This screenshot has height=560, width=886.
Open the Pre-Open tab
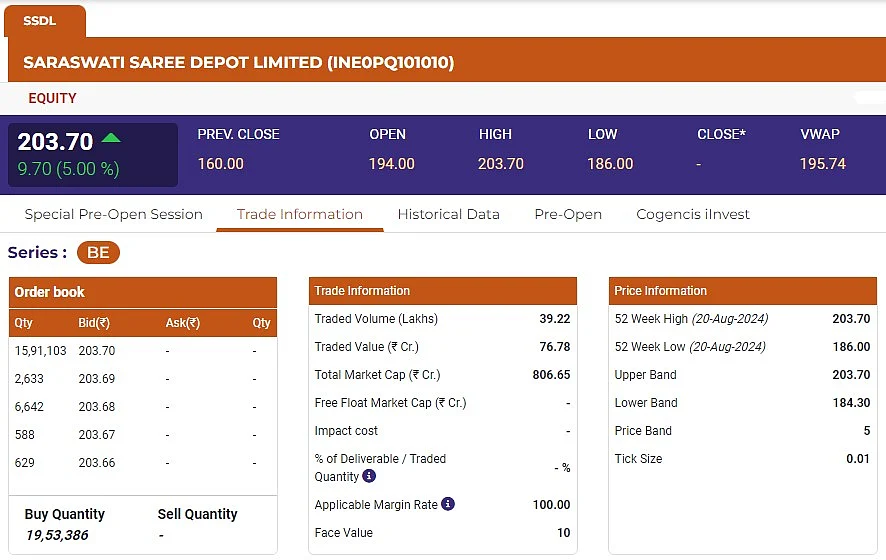coord(568,214)
